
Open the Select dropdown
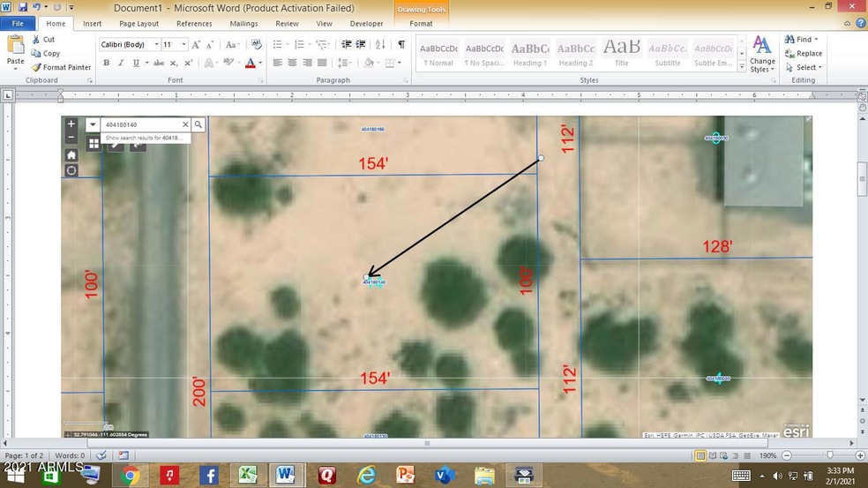[x=804, y=67]
